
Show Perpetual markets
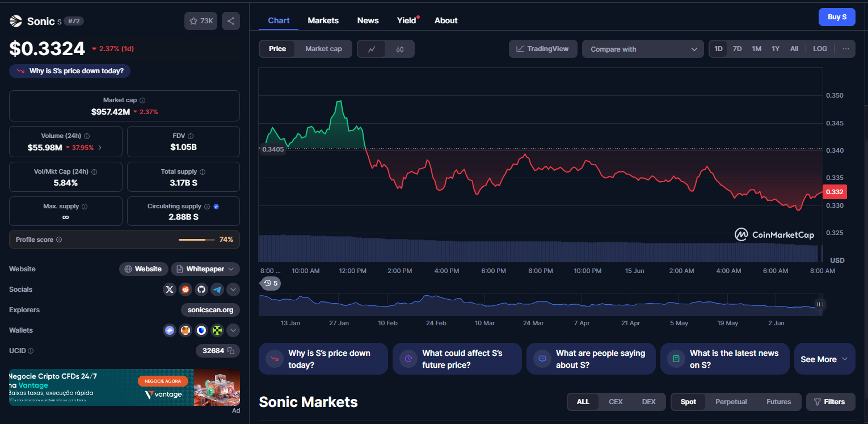(731, 402)
